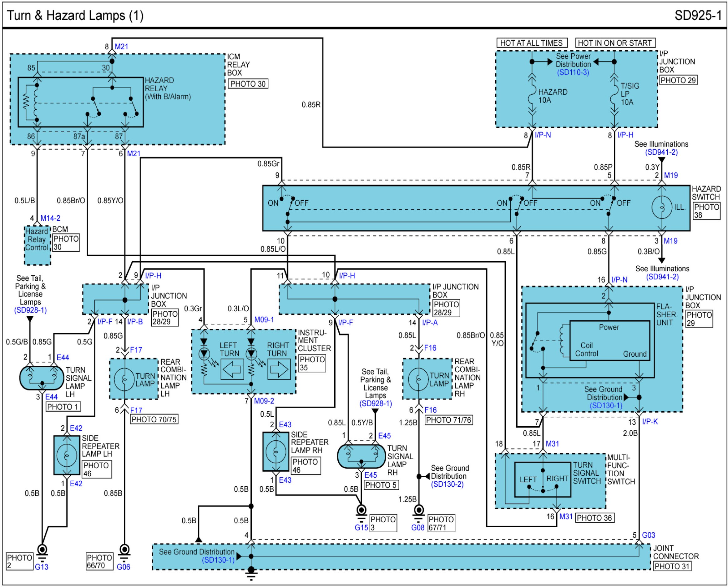Click the hazard switch ILL. lamp symbol
This screenshot has height=587, width=728.
pos(662,207)
